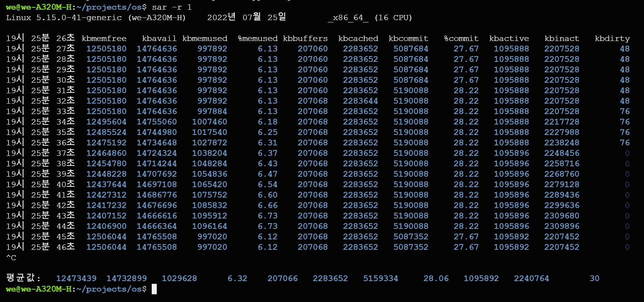This screenshot has height=302, width=644.
Task: Click the '^C' interrupt text
Action: 11,258
